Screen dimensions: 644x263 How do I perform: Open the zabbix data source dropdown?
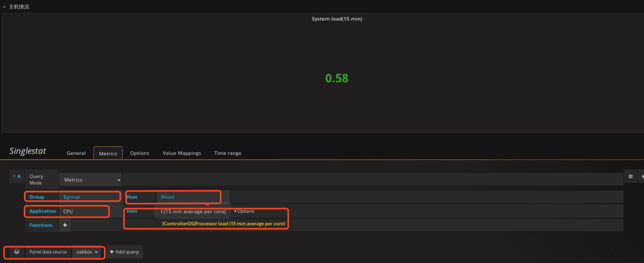(87, 252)
